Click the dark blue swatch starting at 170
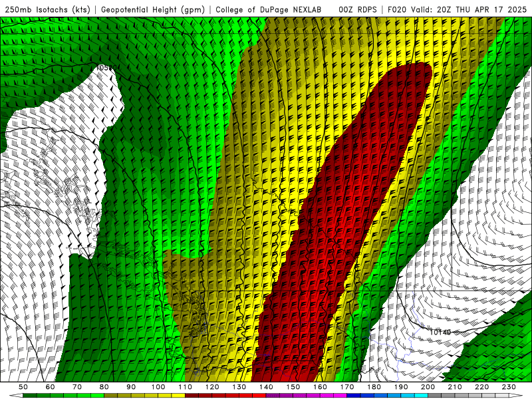The image size is (532, 399). [354, 396]
